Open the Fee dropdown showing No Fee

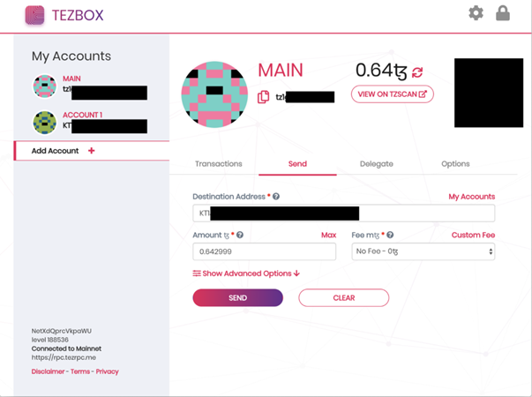coord(423,251)
